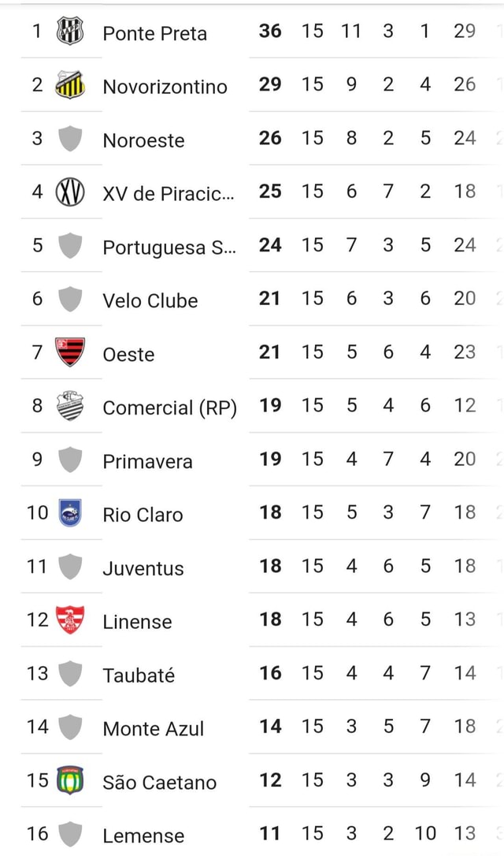
Task: Select the Velo Clube shield icon
Action: click(69, 300)
